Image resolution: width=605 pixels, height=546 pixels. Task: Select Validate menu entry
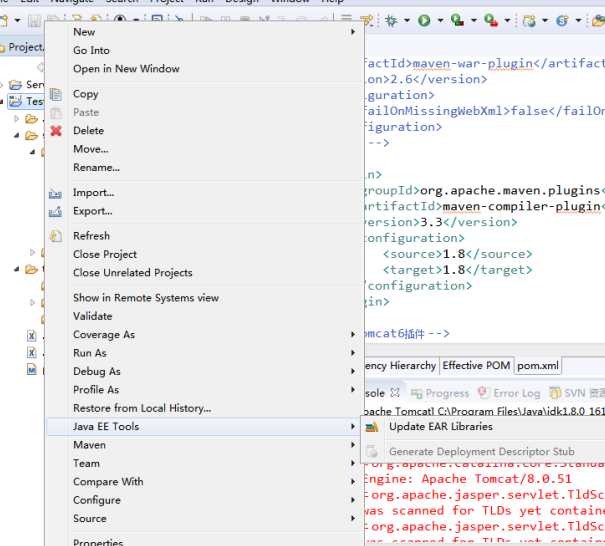click(x=93, y=316)
